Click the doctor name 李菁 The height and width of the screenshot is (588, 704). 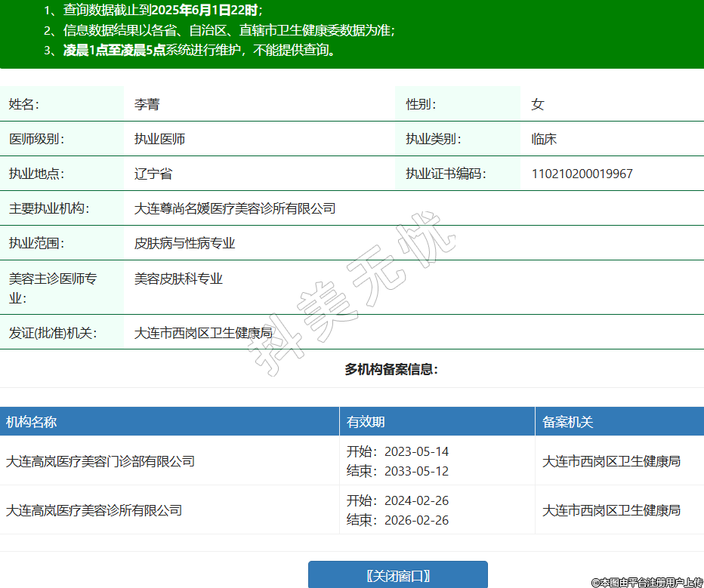pos(147,104)
